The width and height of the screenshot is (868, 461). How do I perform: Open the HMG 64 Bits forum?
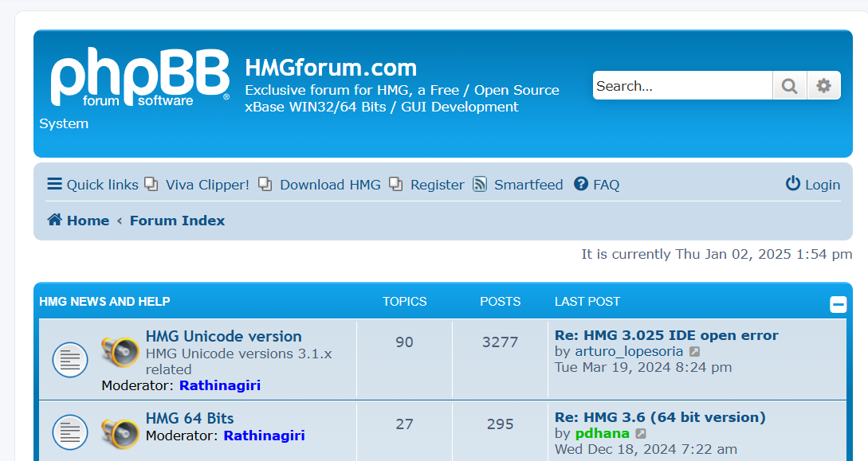190,418
